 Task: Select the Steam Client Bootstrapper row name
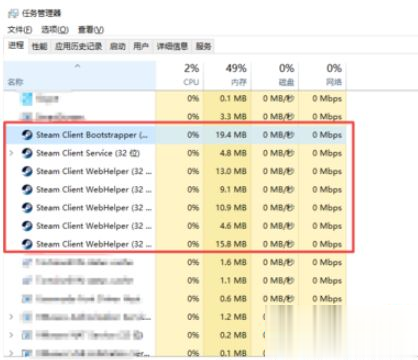[92, 135]
